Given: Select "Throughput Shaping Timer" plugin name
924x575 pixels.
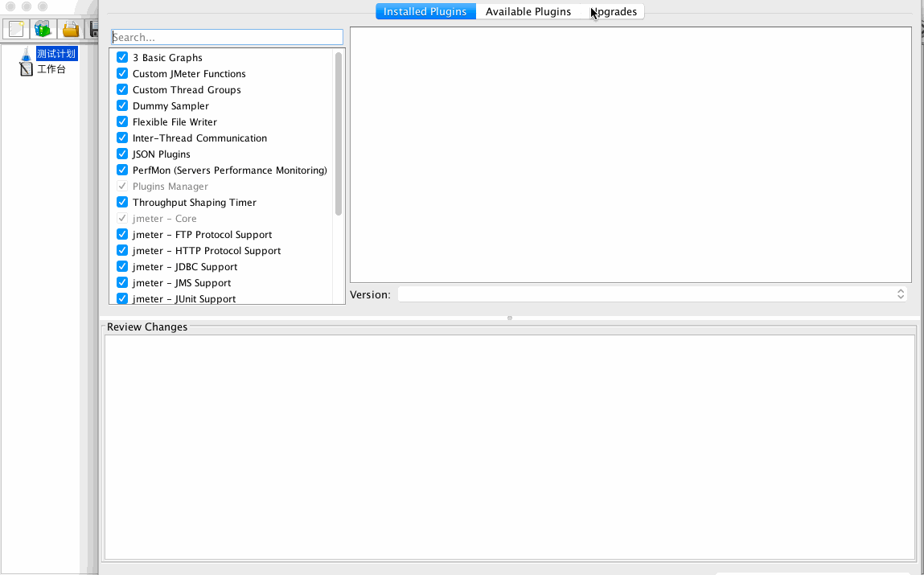Looking at the screenshot, I should (195, 203).
